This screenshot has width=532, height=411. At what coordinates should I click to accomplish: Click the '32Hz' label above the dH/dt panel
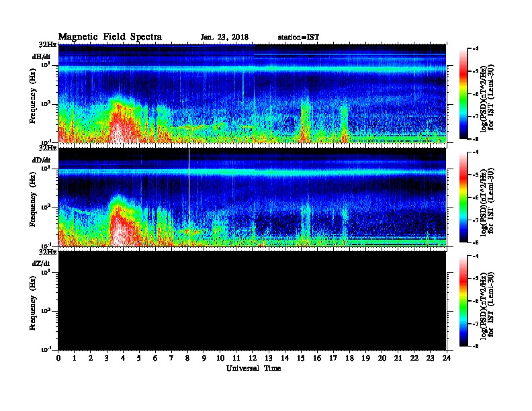pos(48,44)
